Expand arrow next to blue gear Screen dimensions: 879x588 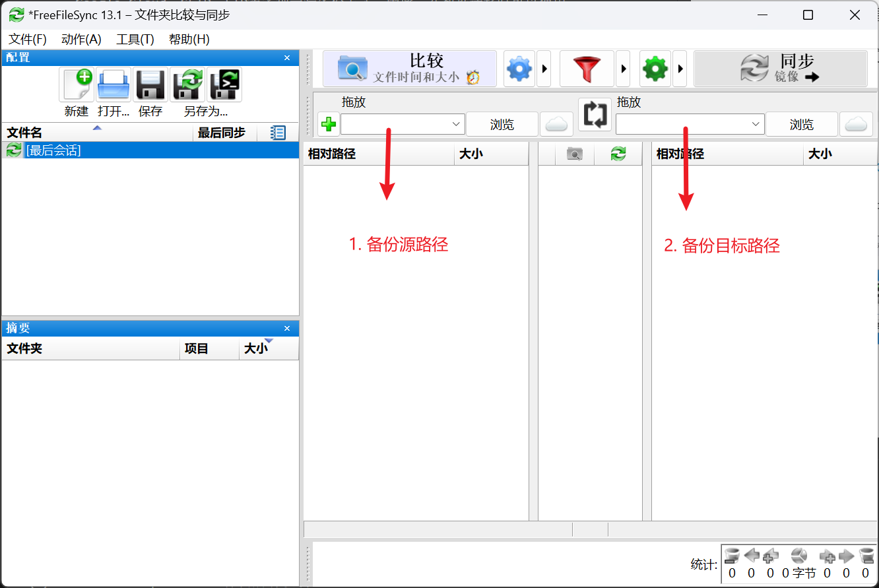tap(544, 69)
